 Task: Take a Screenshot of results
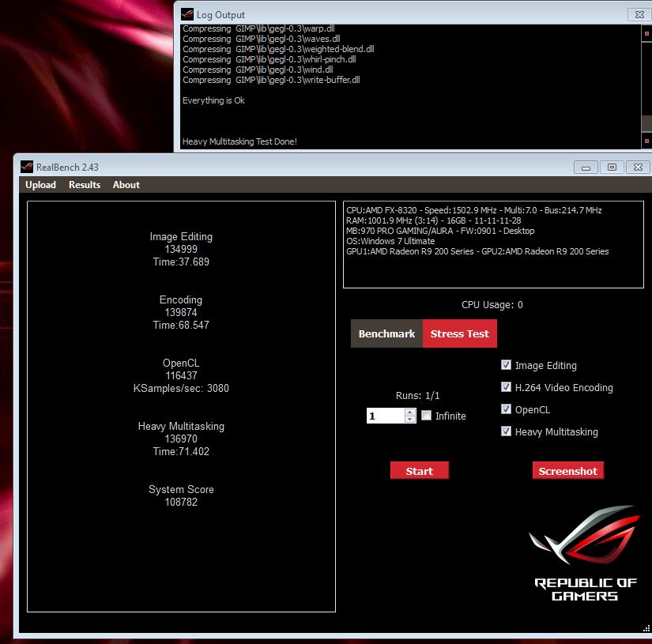[x=568, y=471]
